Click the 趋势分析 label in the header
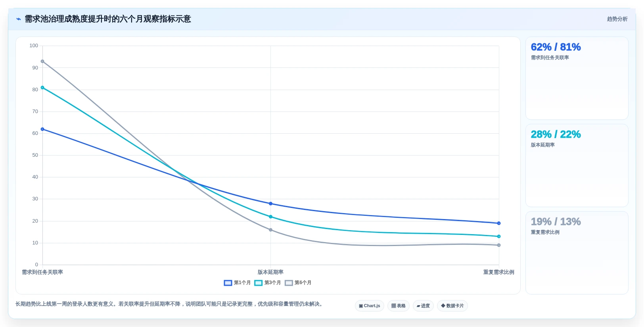Image resolution: width=644 pixels, height=327 pixels. pos(617,19)
